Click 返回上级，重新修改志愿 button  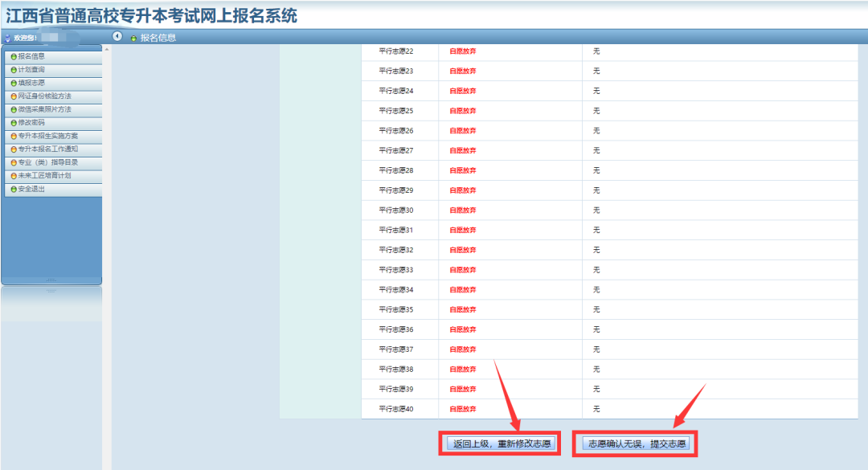pos(502,443)
